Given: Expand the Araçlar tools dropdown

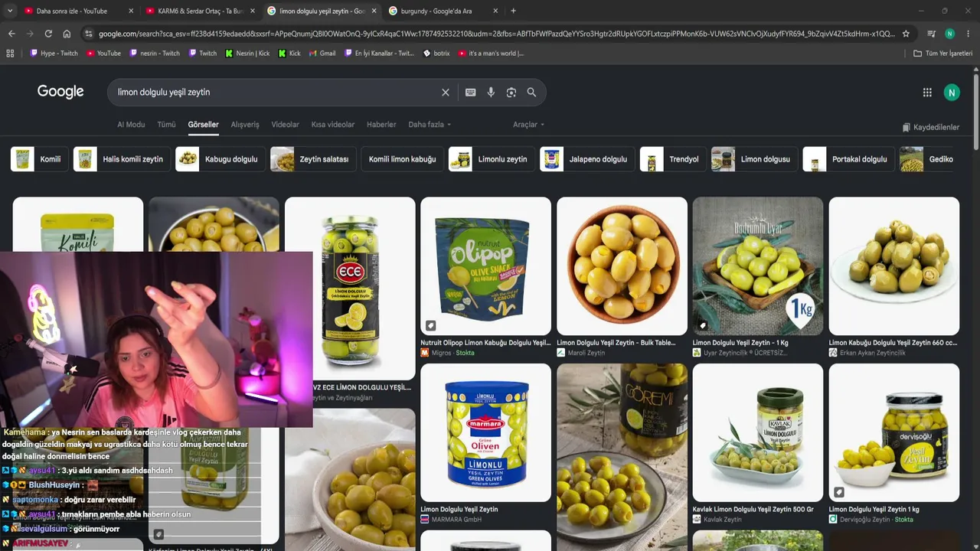Looking at the screenshot, I should (x=528, y=125).
